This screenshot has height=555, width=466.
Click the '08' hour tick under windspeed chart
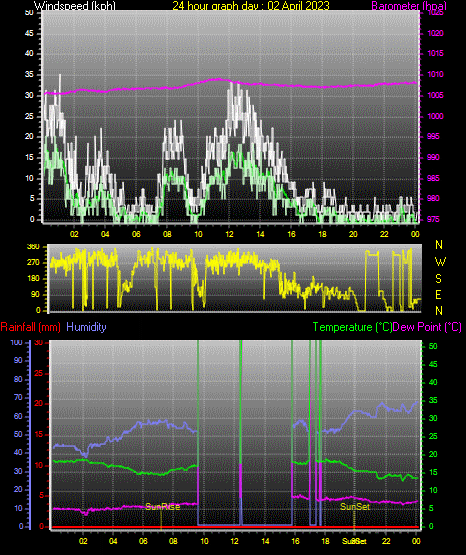(x=167, y=234)
